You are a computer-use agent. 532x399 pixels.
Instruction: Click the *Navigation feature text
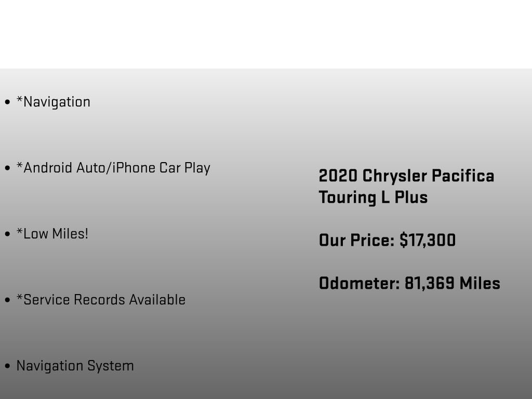[54, 102]
